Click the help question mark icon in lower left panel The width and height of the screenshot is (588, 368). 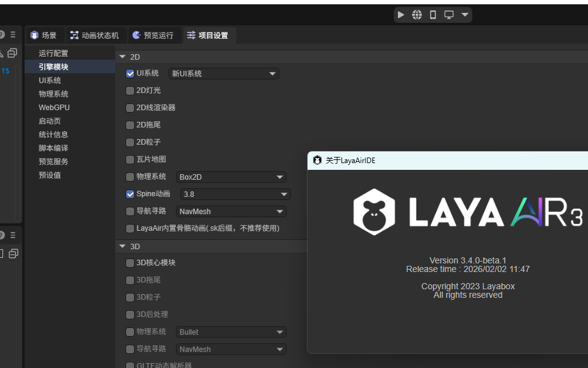[2, 235]
